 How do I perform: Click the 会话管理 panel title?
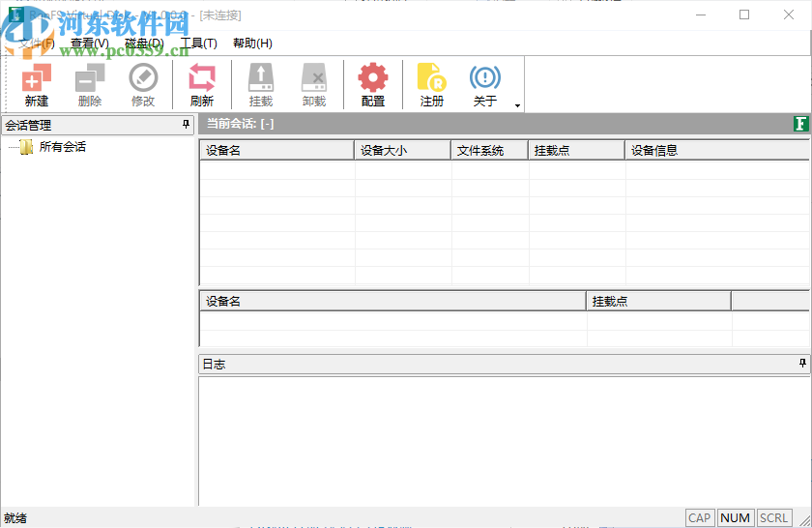click(28, 125)
